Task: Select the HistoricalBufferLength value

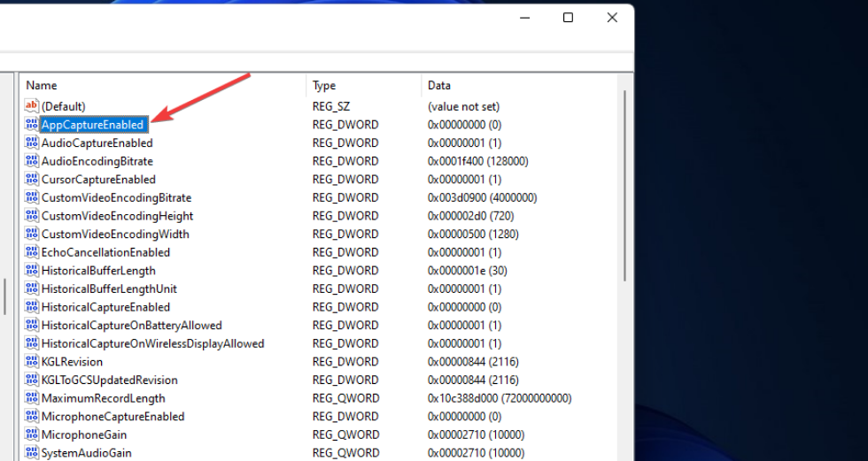Action: 98,271
